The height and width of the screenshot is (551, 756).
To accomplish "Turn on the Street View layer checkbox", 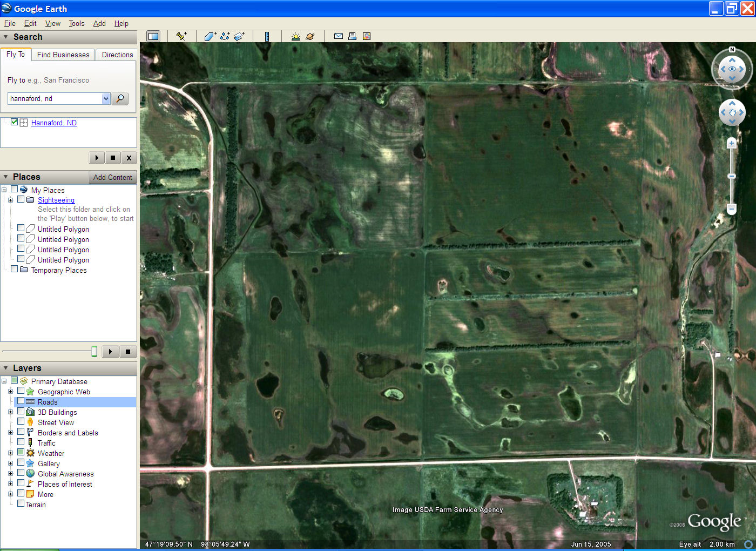I will point(21,421).
